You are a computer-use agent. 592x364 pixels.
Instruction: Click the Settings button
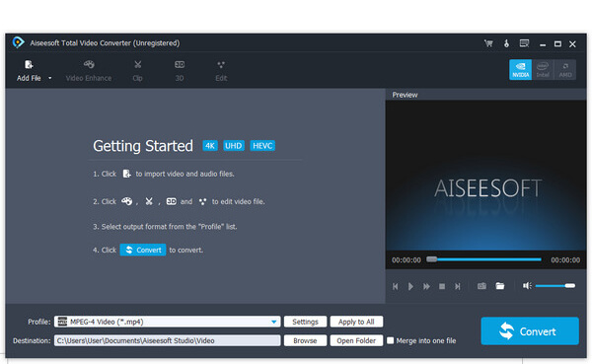(305, 322)
